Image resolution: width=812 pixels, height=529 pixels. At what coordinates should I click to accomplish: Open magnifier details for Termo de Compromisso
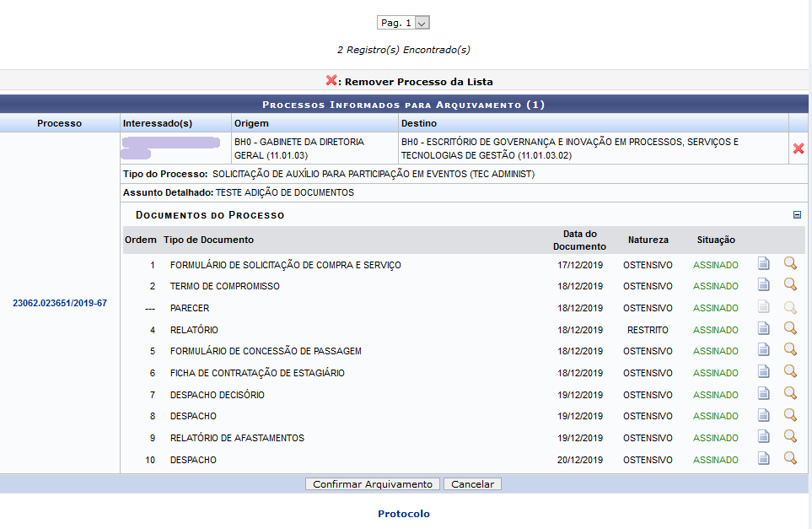(790, 285)
